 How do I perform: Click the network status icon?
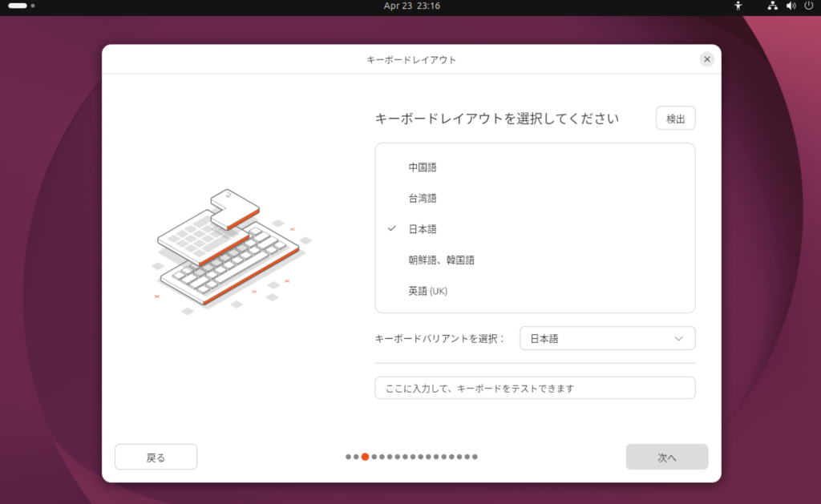click(x=772, y=6)
